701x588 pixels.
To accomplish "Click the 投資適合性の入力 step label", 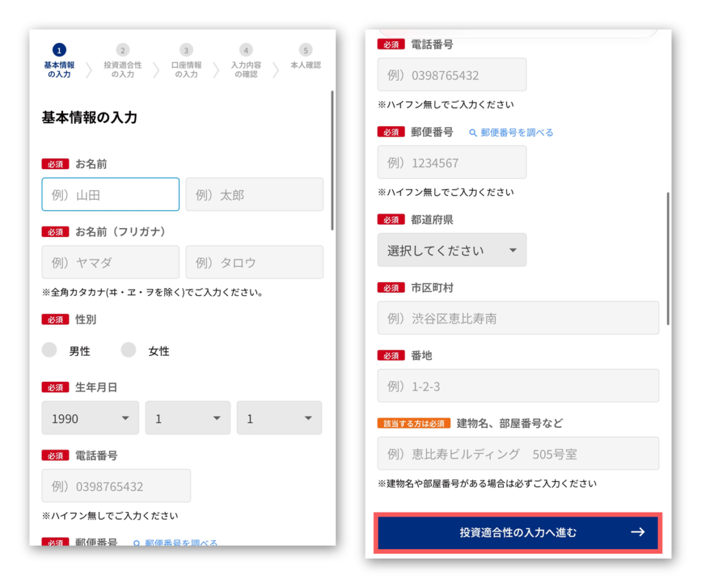I will [x=123, y=70].
